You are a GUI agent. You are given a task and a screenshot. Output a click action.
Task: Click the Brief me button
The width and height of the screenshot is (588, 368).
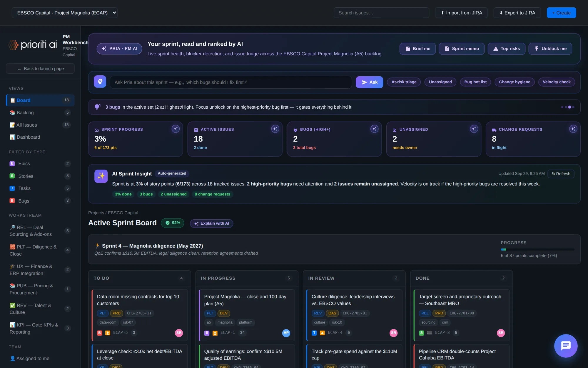coord(417,49)
